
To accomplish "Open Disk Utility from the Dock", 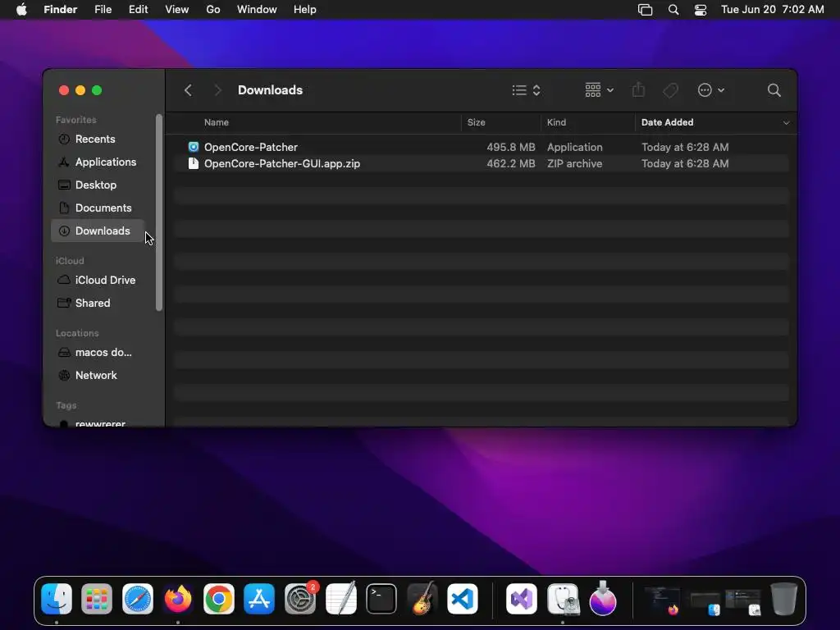I will (x=563, y=599).
